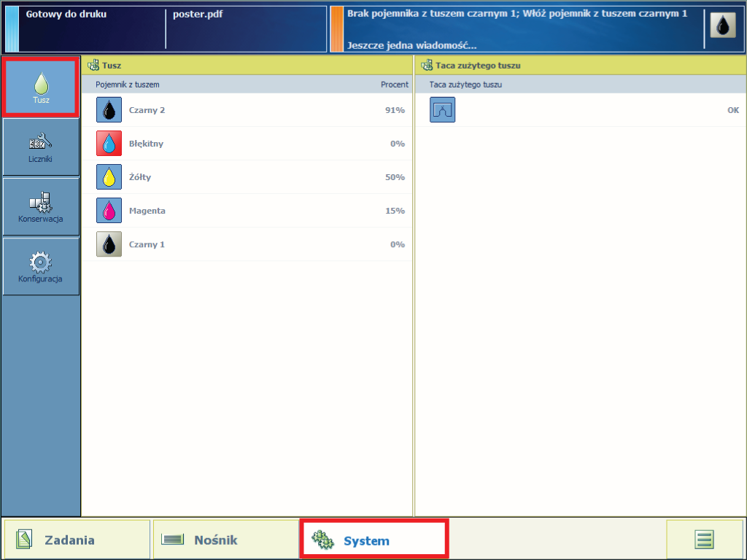Click the Tusz panel header icon
This screenshot has height=560, width=747.
coord(93,65)
